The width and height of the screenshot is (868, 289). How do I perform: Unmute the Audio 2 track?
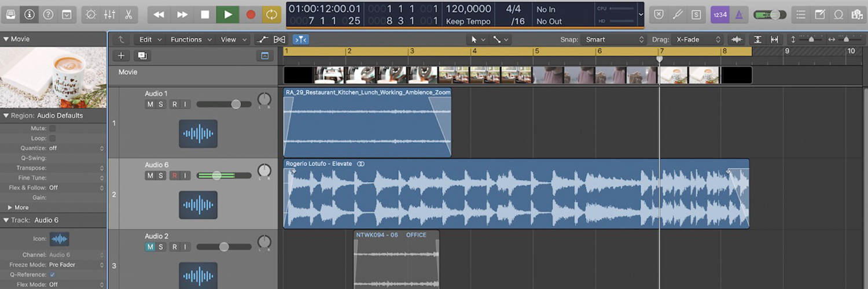click(x=150, y=247)
